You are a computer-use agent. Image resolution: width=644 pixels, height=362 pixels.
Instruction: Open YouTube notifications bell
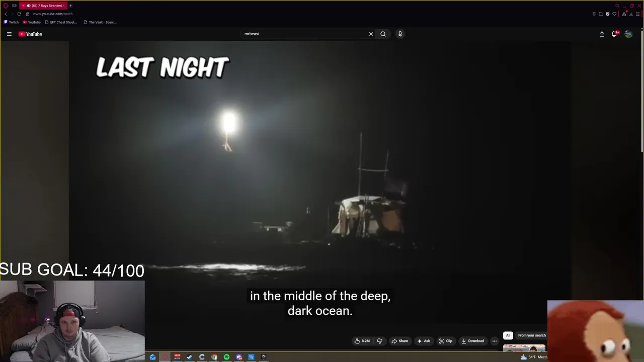click(614, 34)
